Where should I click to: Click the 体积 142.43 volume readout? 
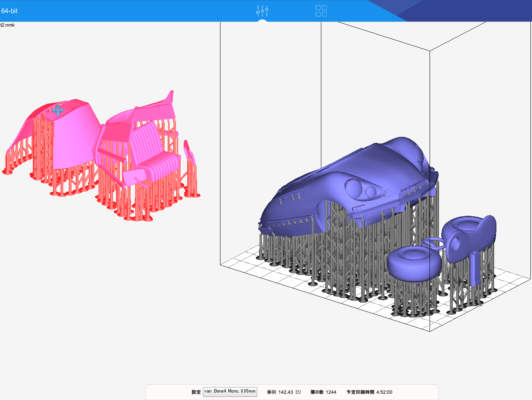[x=284, y=392]
